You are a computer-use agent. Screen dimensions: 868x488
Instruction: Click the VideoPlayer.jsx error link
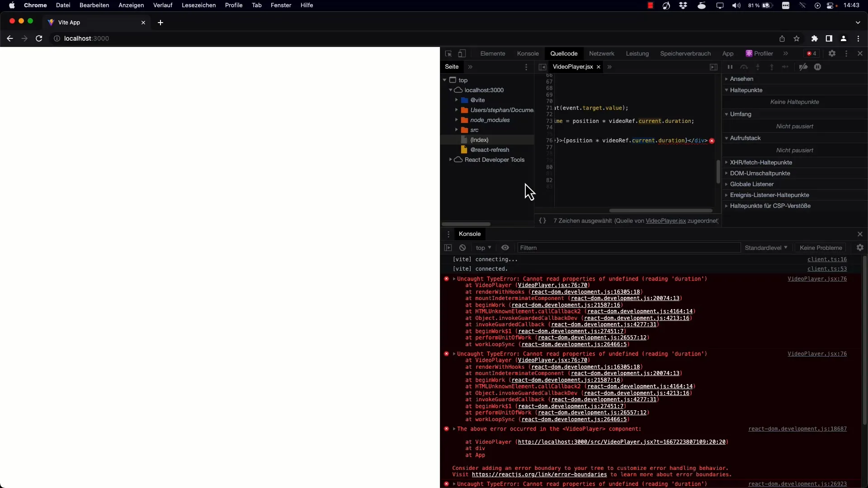pyautogui.click(x=817, y=279)
